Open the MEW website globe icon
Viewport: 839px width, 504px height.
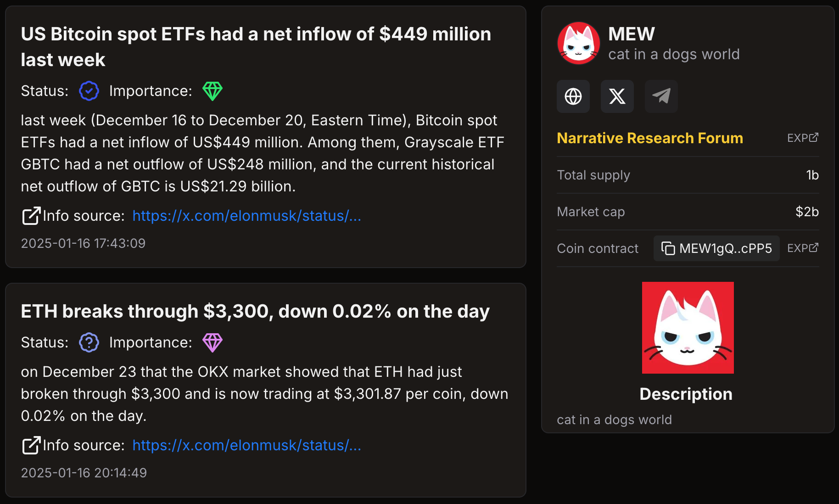(573, 96)
